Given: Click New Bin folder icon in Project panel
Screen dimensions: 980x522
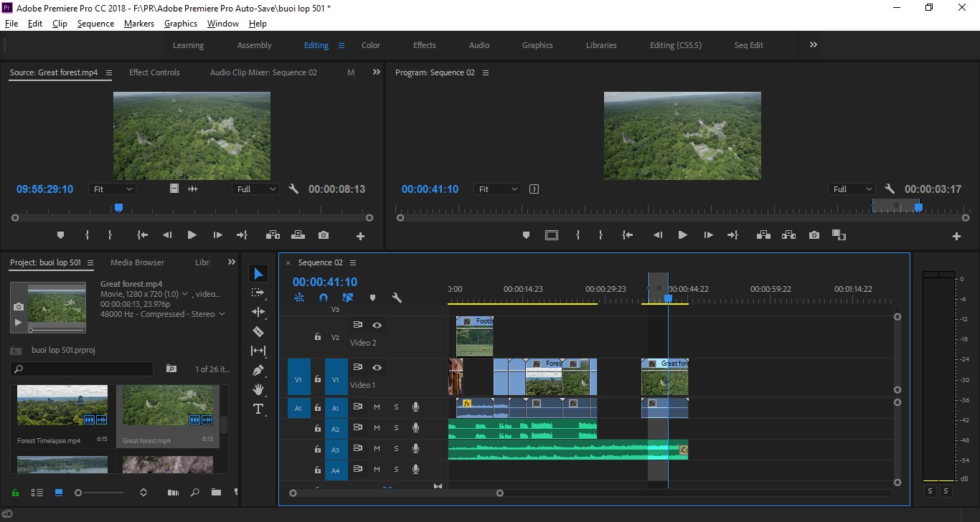Looking at the screenshot, I should pos(216,493).
